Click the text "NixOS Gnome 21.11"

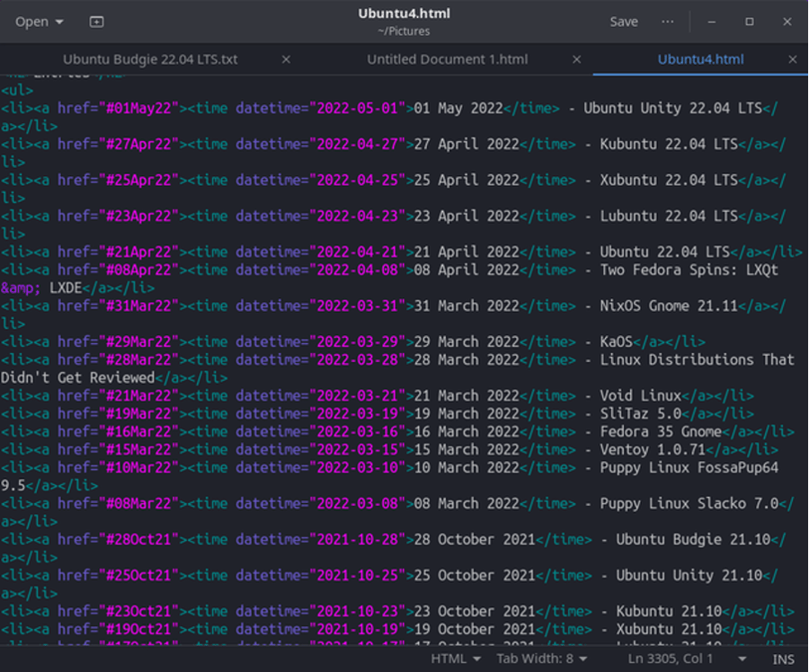point(669,305)
